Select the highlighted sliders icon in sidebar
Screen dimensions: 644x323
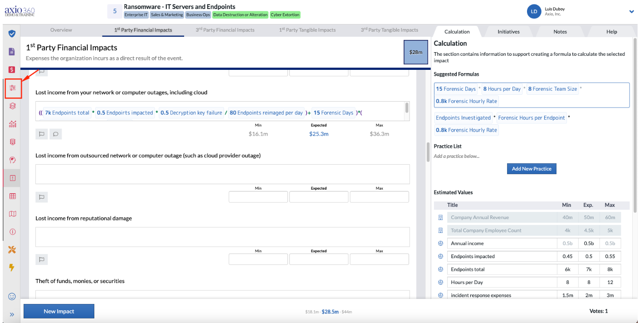12,88
